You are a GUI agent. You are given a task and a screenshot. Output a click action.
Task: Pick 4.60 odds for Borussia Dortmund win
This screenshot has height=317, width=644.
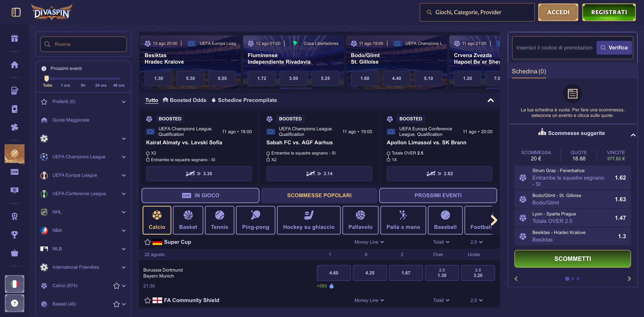pos(334,273)
